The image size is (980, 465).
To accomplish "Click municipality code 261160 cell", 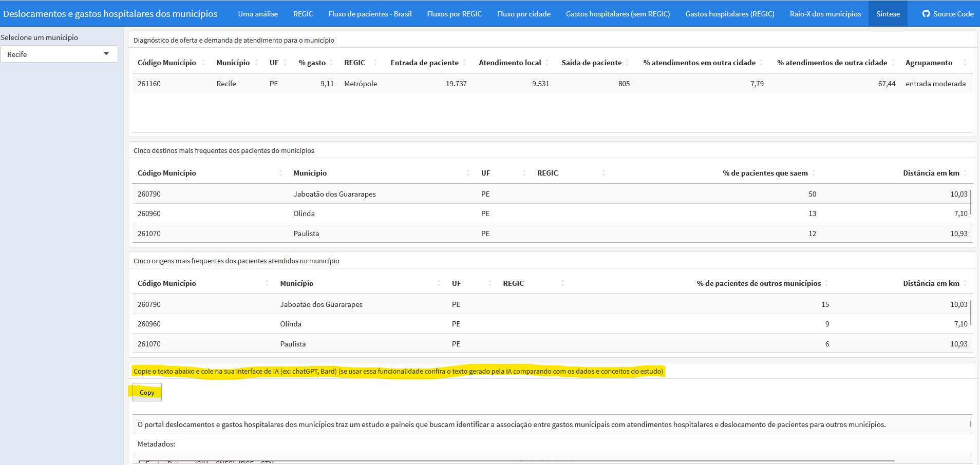I will [149, 84].
